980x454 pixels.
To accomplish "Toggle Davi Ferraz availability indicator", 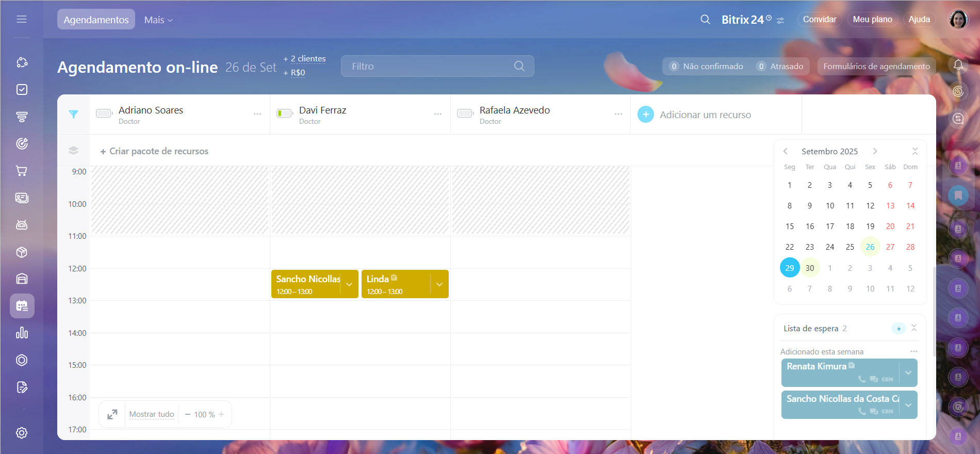I will [x=285, y=113].
